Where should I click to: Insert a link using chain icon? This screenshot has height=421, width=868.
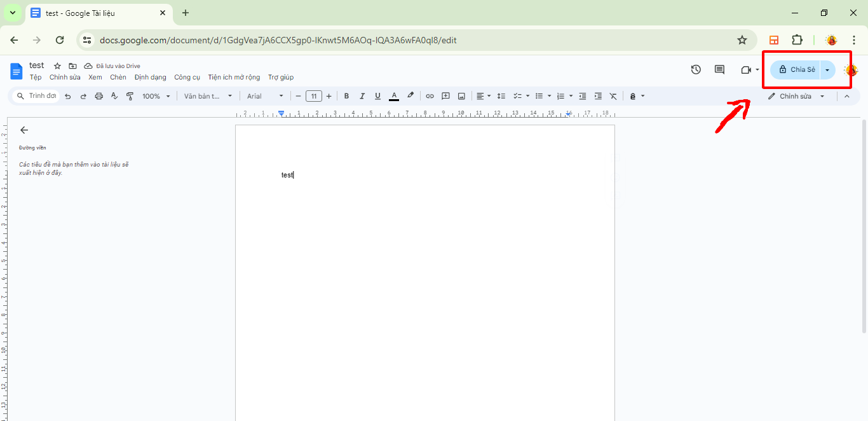[430, 96]
